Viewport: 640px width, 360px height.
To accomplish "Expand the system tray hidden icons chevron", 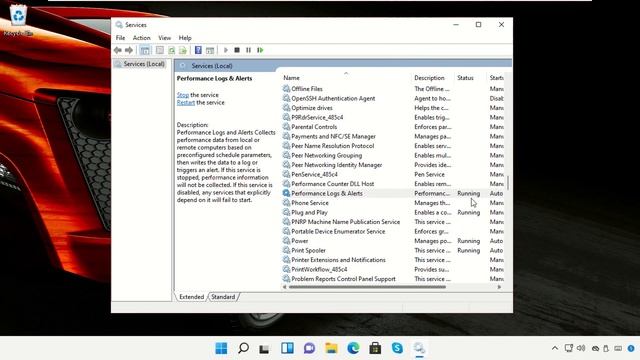I will pyautogui.click(x=555, y=348).
